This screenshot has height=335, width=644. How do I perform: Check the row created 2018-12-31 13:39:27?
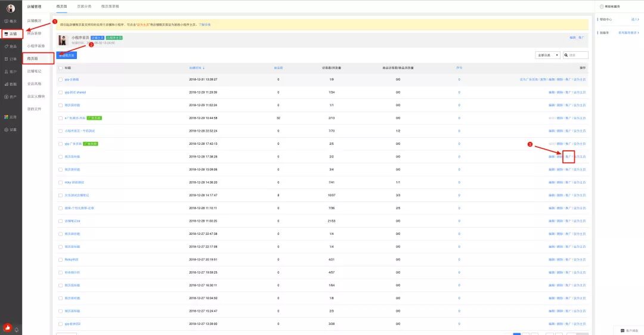click(61, 80)
